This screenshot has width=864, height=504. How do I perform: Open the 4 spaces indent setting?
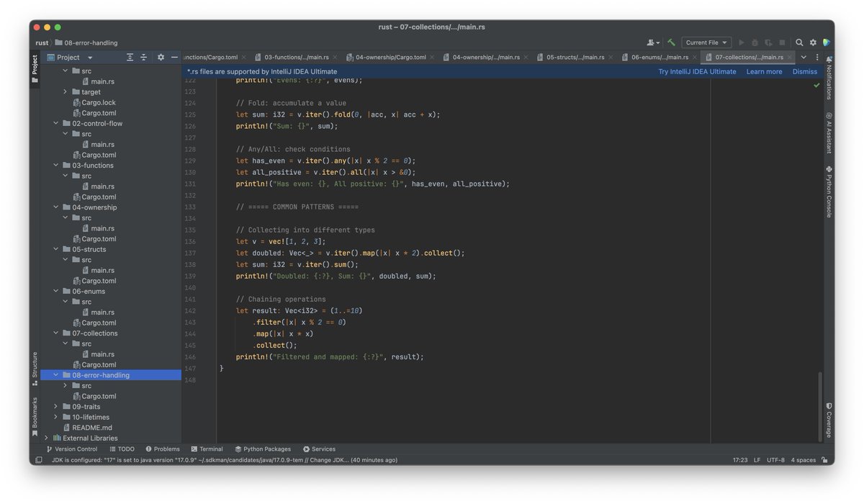tap(804, 460)
